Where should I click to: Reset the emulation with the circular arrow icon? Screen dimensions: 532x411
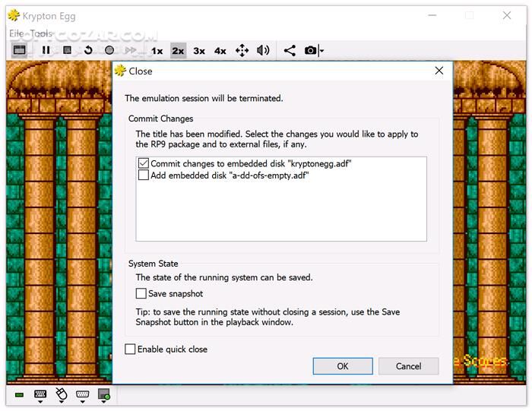click(88, 51)
